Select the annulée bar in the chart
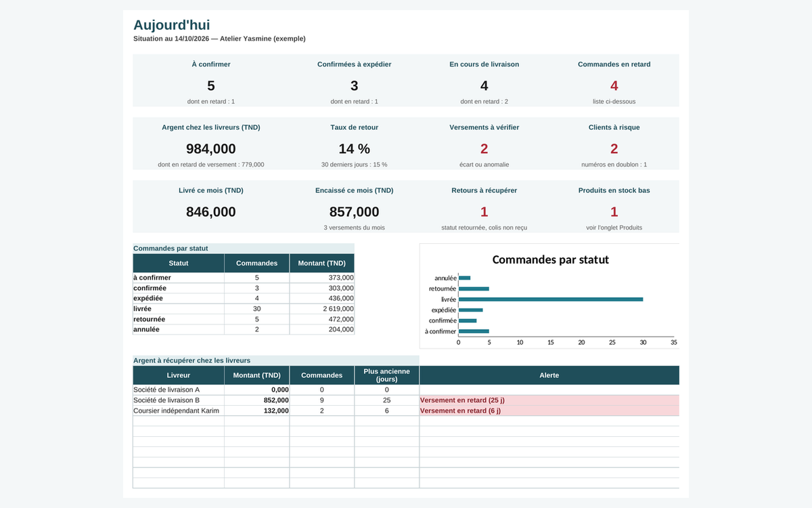The width and height of the screenshot is (812, 508). point(464,278)
